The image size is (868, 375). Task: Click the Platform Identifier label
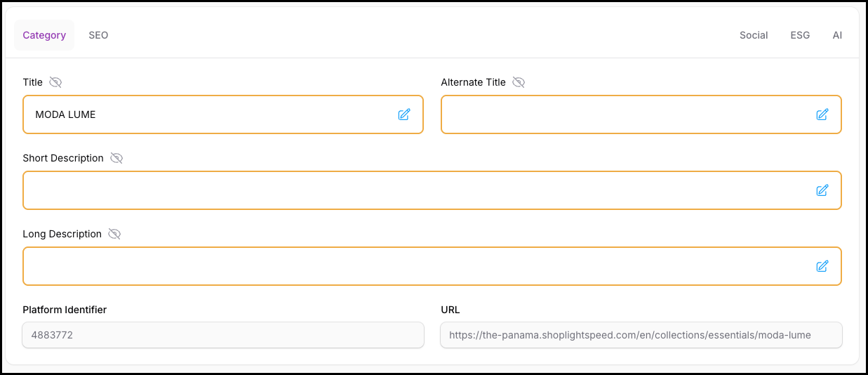65,310
